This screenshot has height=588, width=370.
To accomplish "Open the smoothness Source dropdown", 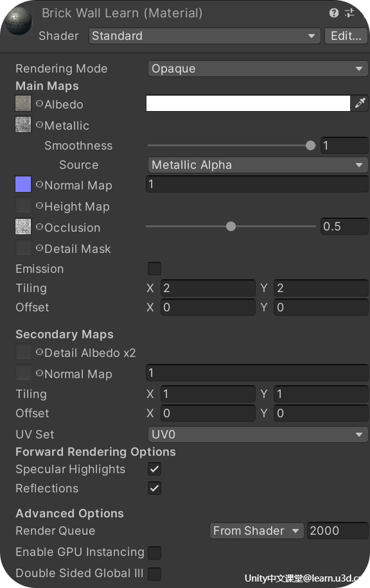I will tap(258, 165).
